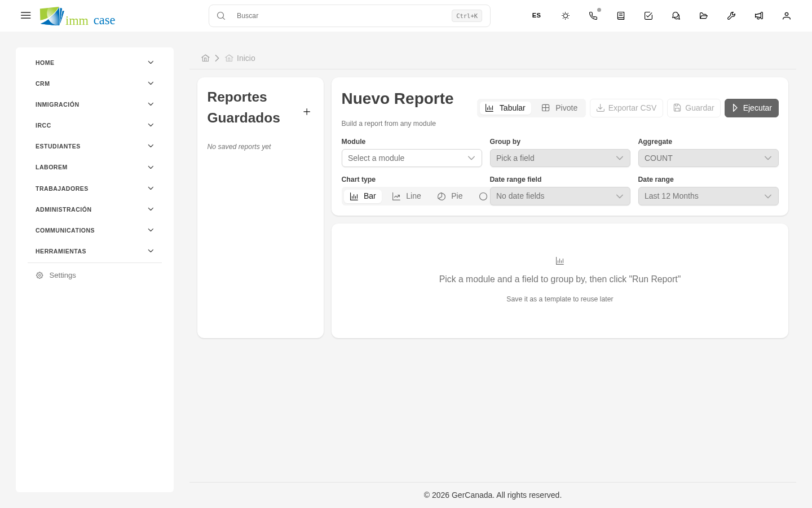Open the Last 12 Months dropdown

[708, 196]
